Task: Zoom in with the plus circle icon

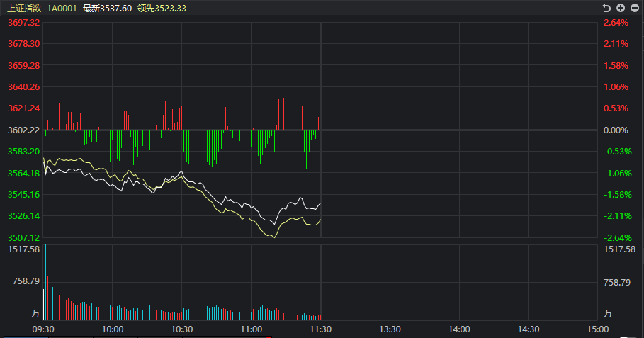Action: 621,8
